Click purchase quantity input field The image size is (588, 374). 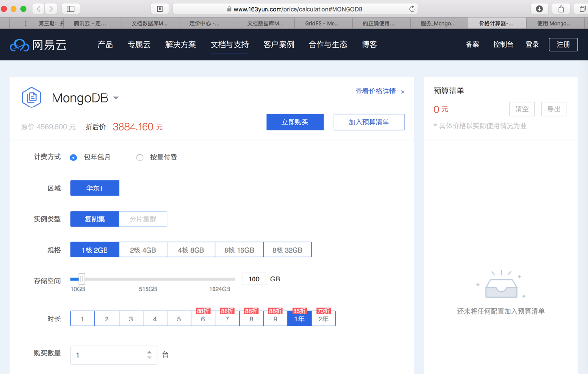114,355
